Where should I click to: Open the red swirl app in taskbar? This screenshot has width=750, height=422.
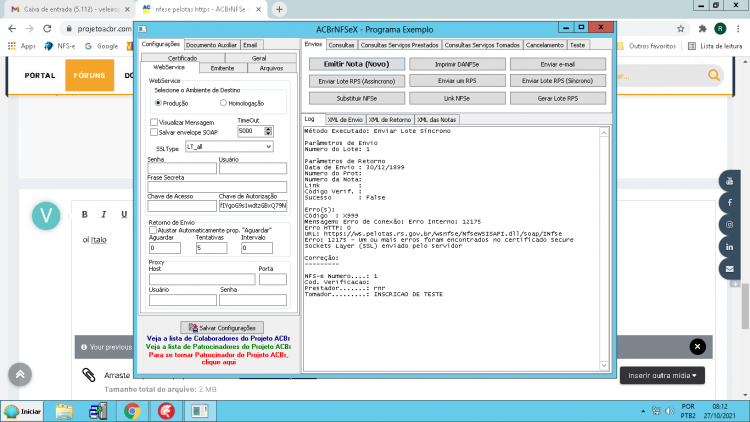coord(166,411)
